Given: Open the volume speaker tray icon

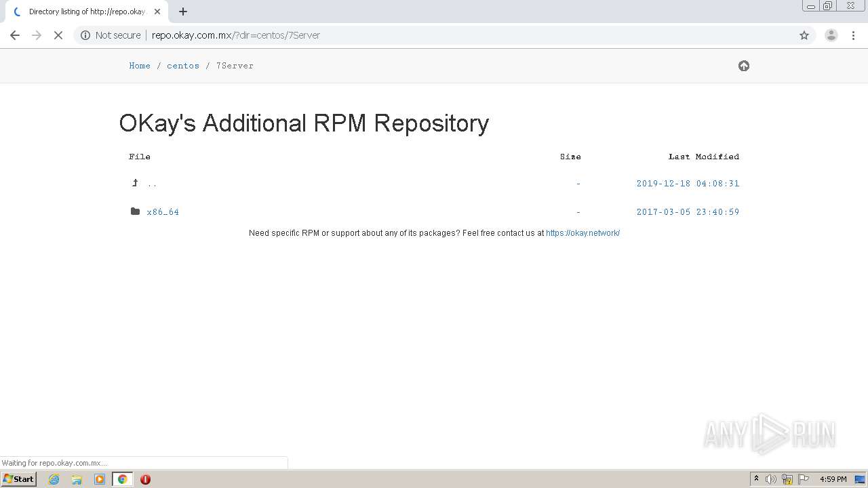Looking at the screenshot, I should pyautogui.click(x=771, y=479).
